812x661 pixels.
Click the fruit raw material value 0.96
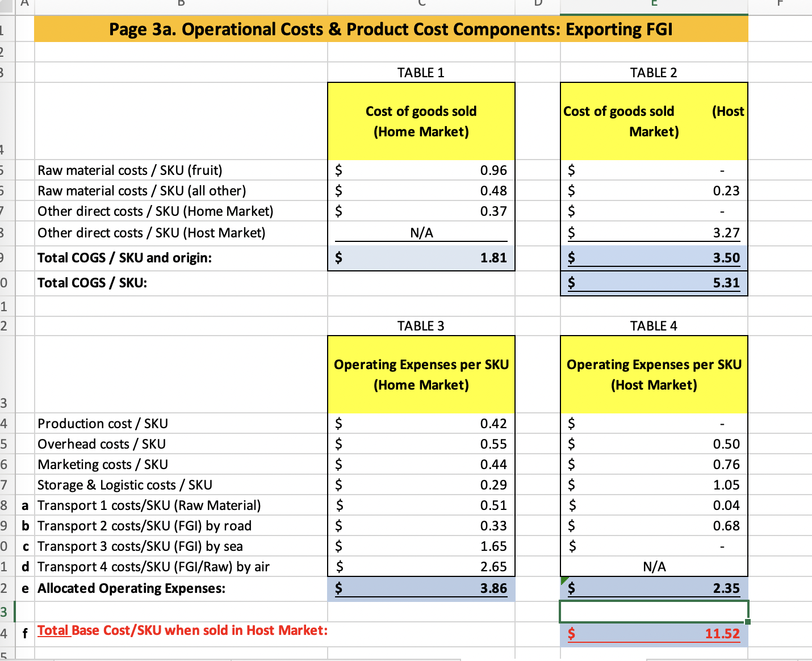(421, 170)
